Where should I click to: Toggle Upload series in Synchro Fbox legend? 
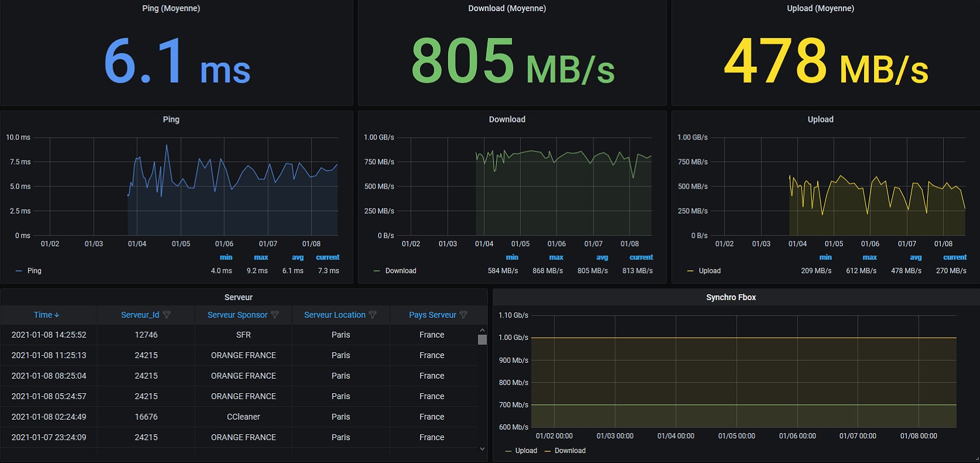525,451
